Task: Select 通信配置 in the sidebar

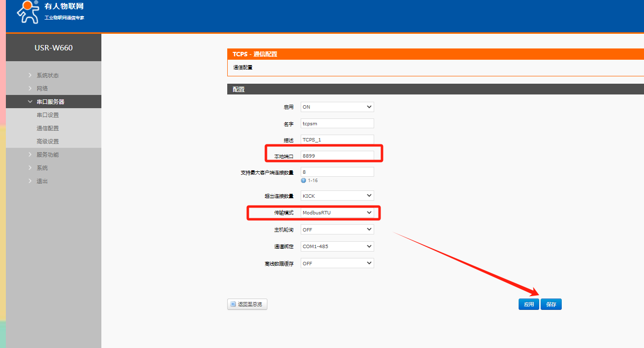Action: 48,128
